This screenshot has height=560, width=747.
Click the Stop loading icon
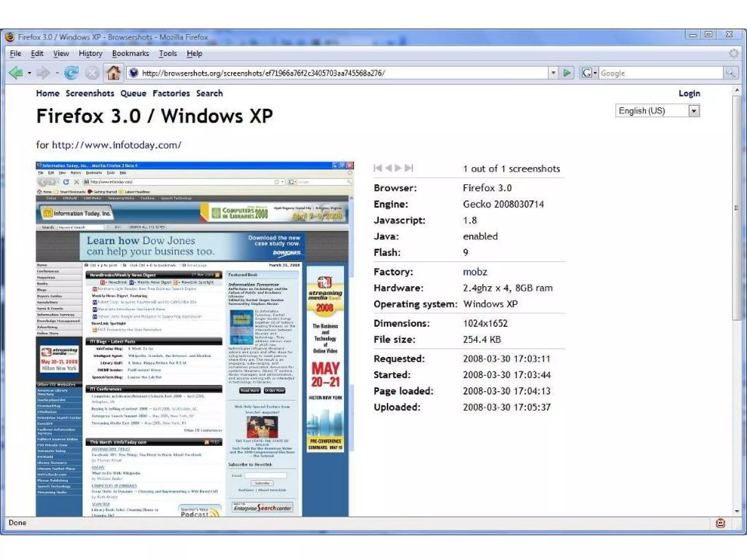[92, 73]
